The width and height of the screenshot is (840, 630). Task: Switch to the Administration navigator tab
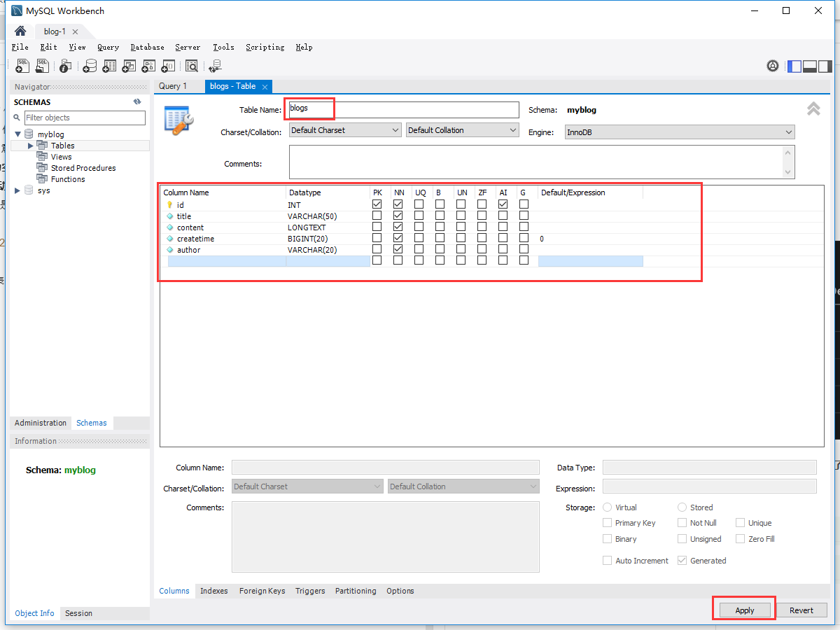point(41,423)
